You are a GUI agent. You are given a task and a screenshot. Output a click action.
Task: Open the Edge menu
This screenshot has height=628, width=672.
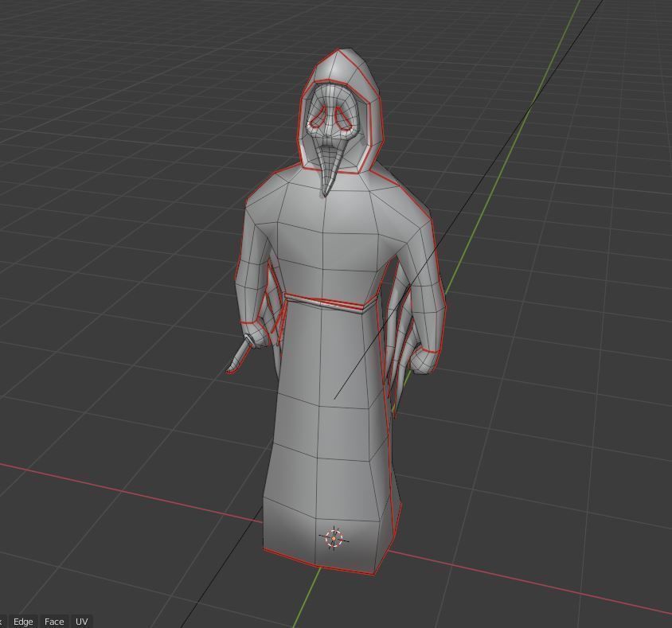point(23,622)
